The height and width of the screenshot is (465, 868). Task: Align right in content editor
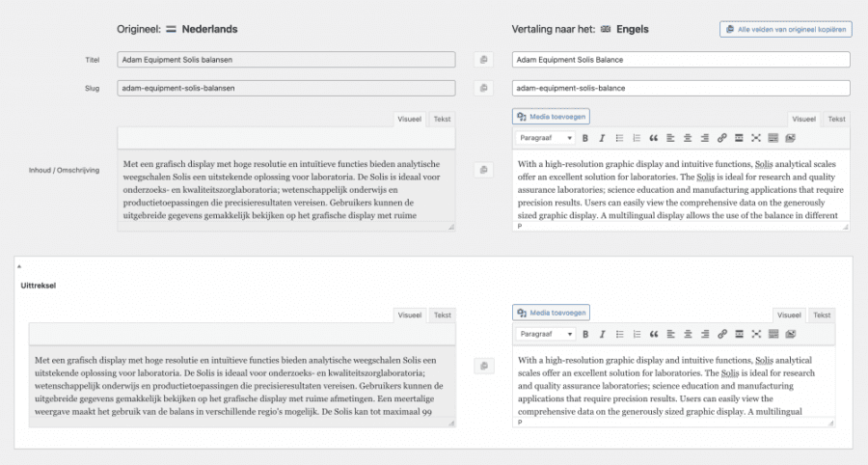pos(705,138)
